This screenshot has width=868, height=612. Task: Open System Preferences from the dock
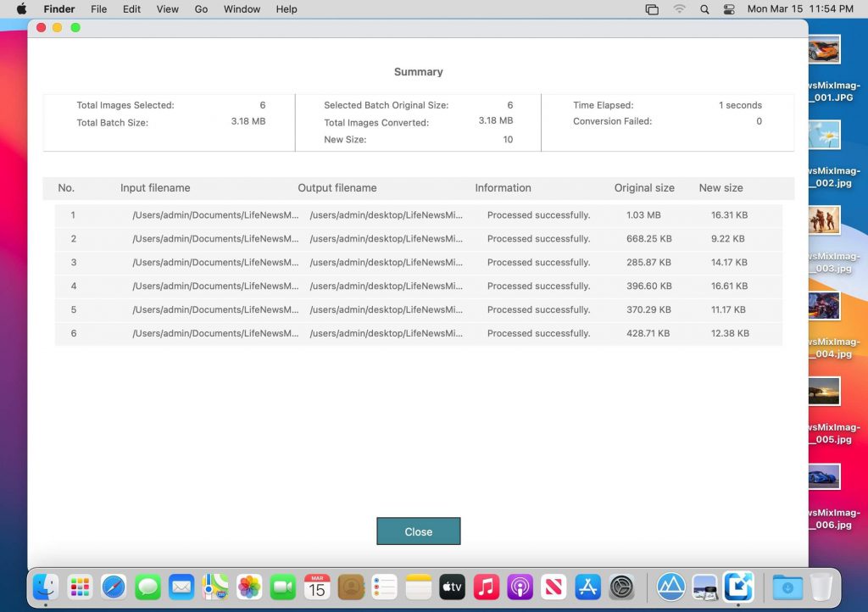[x=621, y=587]
